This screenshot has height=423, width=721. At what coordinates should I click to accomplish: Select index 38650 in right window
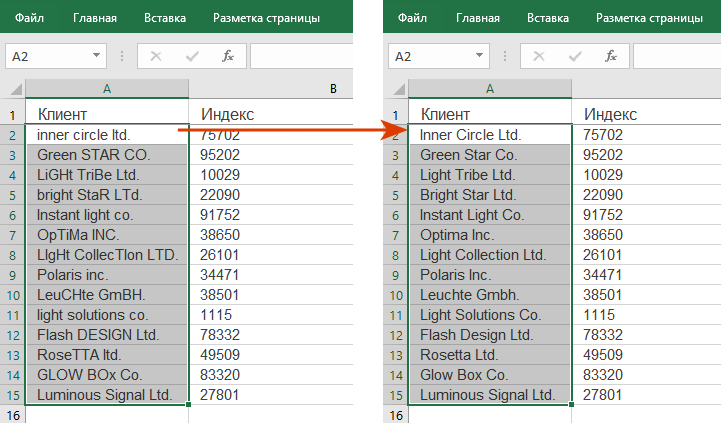[646, 235]
